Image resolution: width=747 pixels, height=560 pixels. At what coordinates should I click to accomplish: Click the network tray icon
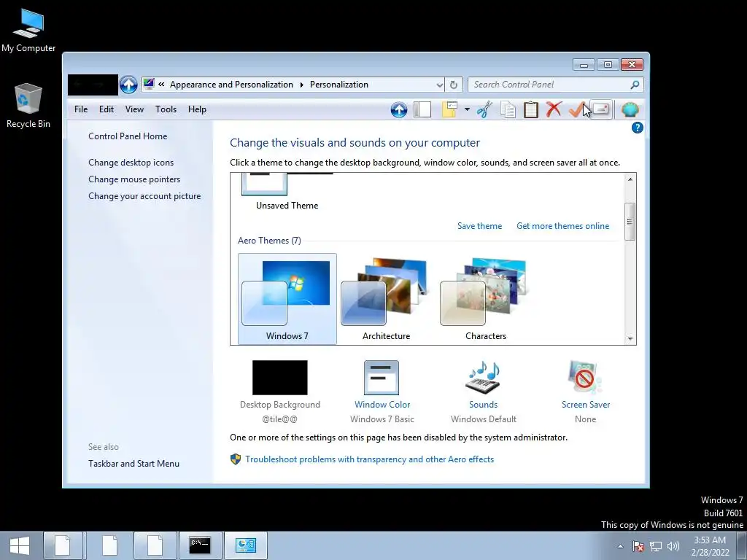pos(656,546)
